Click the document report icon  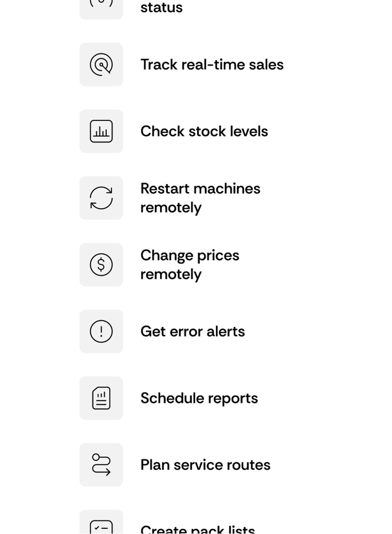[x=101, y=398]
